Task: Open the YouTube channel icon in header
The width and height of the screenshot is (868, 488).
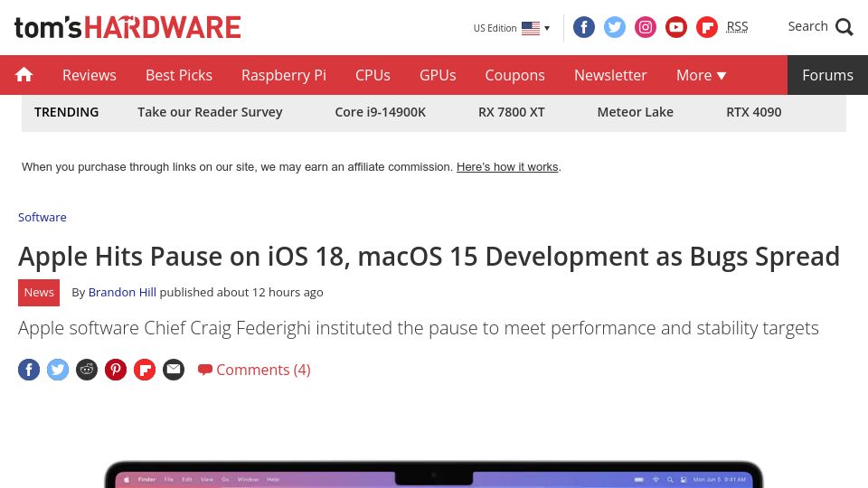Action: 676,27
